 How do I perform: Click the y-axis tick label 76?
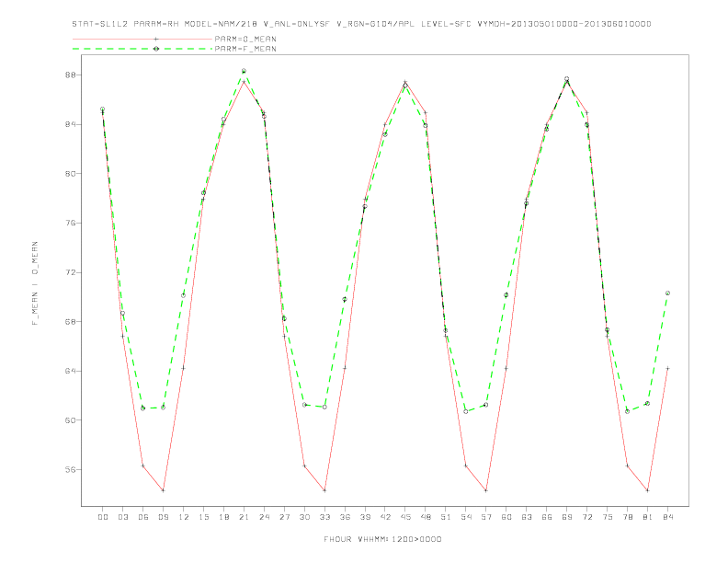(70, 223)
